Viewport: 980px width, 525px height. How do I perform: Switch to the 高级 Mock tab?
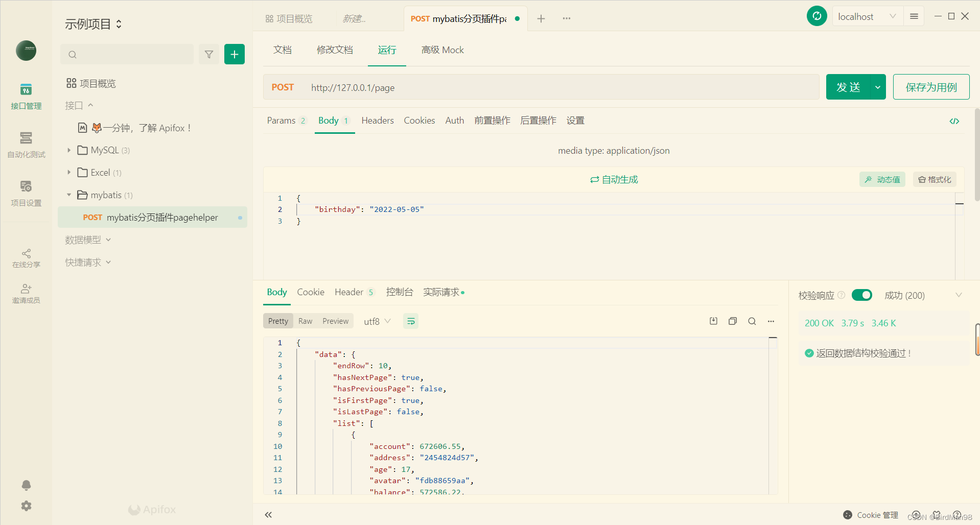(442, 50)
